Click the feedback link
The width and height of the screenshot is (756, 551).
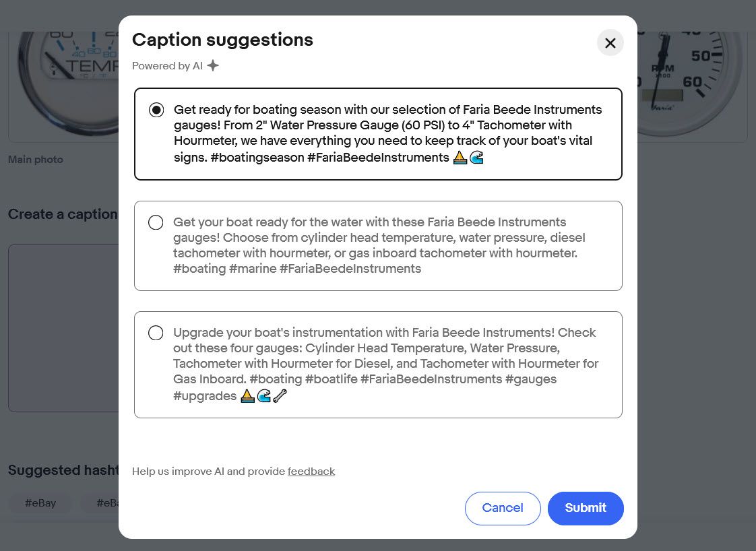pos(311,472)
